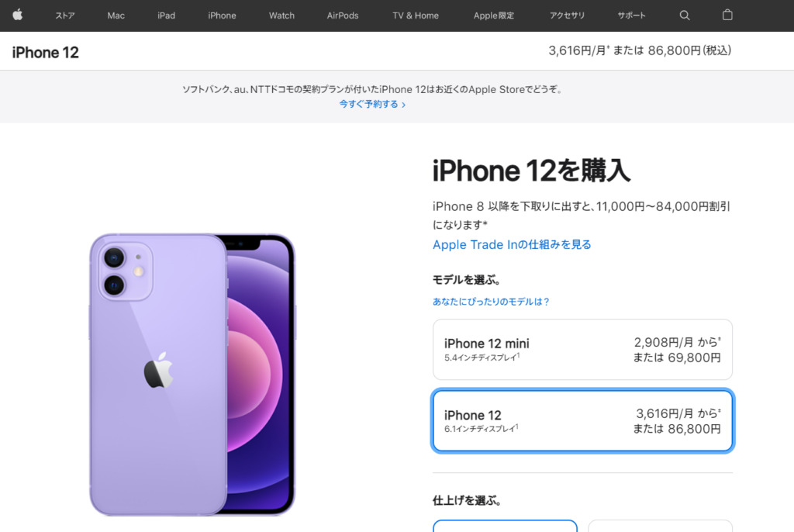Open the search magnifier icon
This screenshot has height=532, width=794.
[685, 16]
